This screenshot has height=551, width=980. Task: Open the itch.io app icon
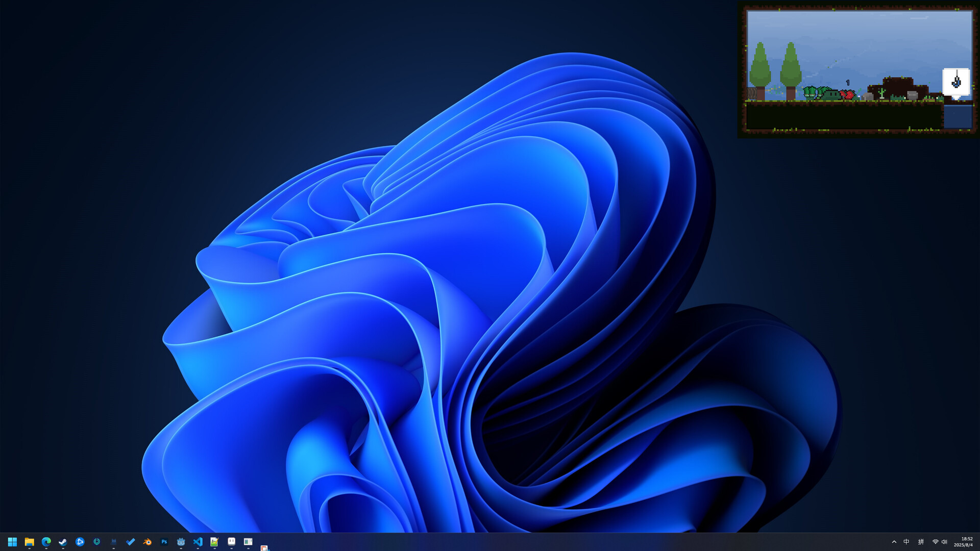coord(232,541)
